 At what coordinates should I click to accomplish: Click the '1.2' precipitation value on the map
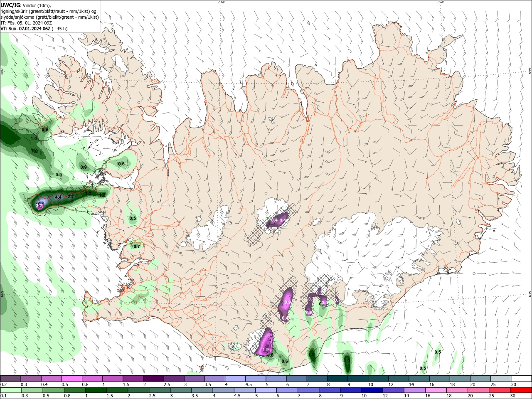coord(102,195)
